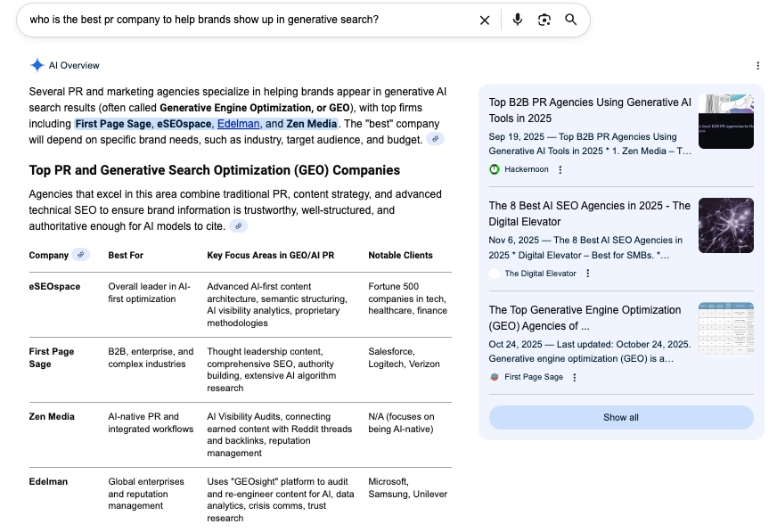
Task: Click the Digital Elevator neuron thumbnail
Action: click(725, 225)
